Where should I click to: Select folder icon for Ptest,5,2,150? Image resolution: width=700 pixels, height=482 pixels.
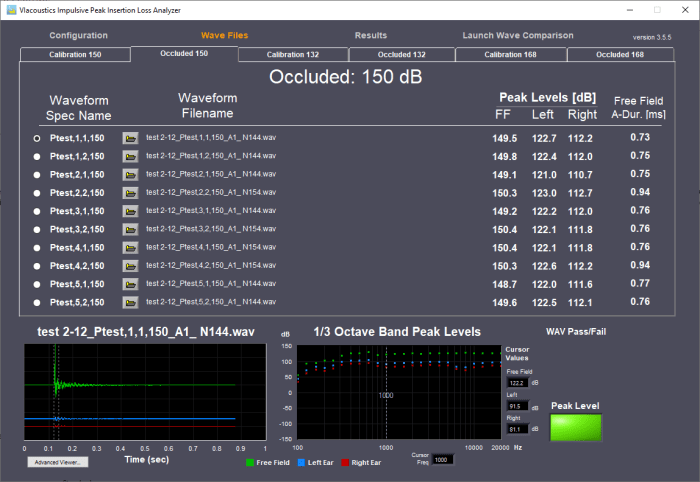tap(130, 303)
